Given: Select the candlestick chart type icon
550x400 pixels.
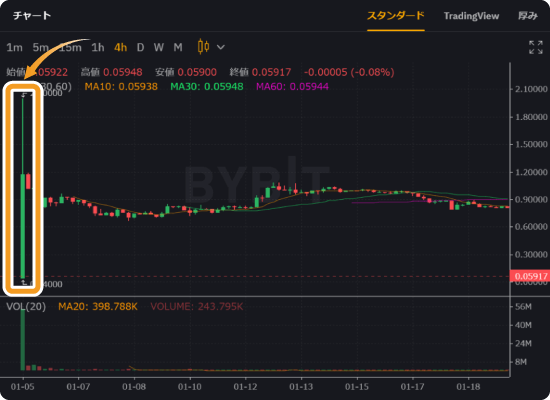Looking at the screenshot, I should (203, 47).
